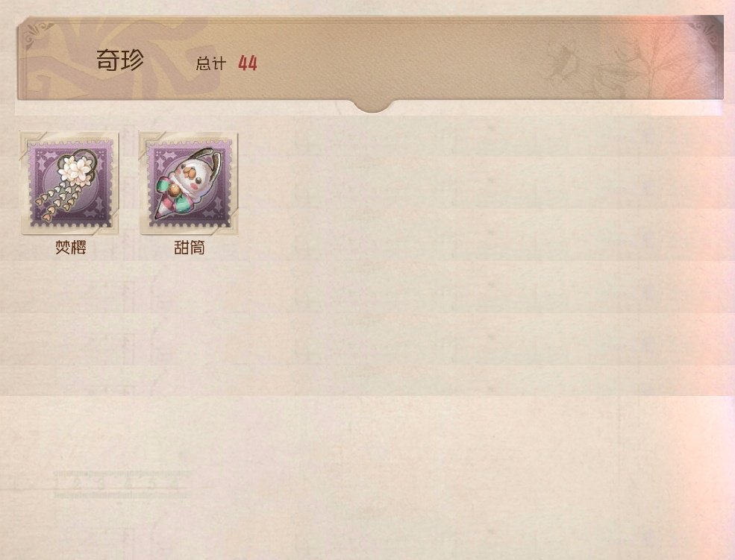
Task: Click the red total count 44
Action: (248, 63)
